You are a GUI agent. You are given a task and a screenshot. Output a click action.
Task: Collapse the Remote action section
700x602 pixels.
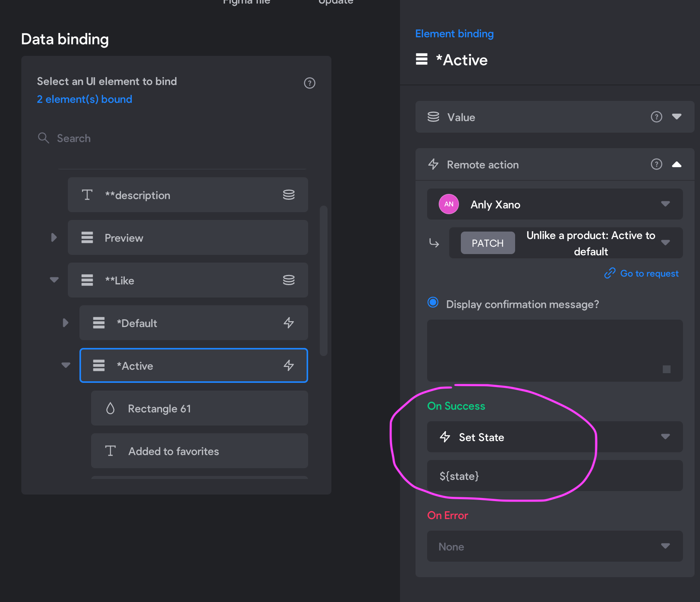coord(677,164)
